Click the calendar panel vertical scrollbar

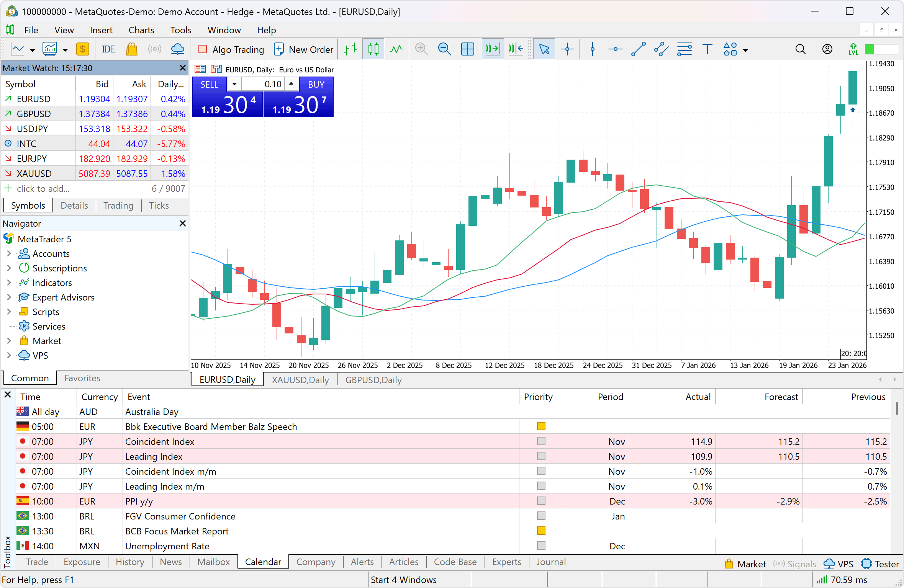pos(897,409)
